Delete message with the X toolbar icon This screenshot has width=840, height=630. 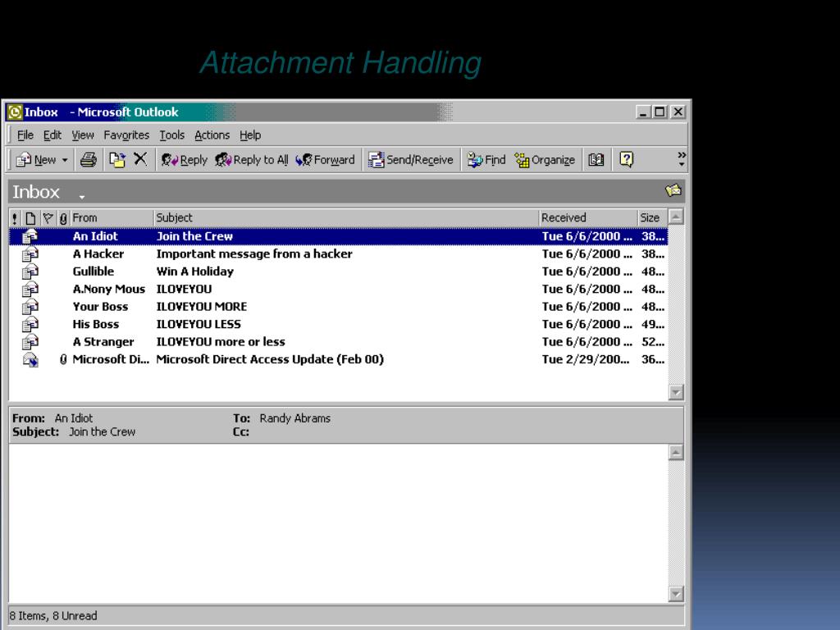(x=140, y=159)
